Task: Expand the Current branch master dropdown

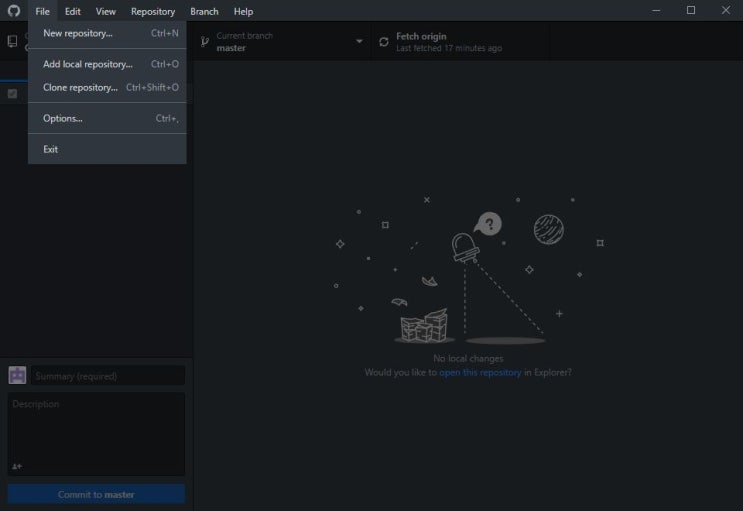Action: [x=282, y=42]
